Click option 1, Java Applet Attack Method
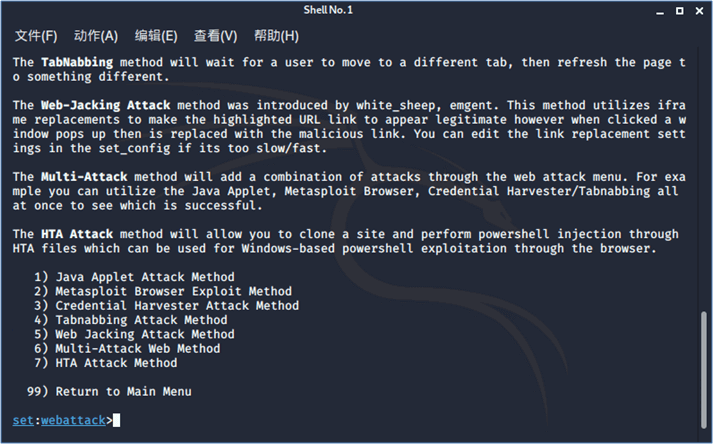This screenshot has width=713, height=444. 133,277
